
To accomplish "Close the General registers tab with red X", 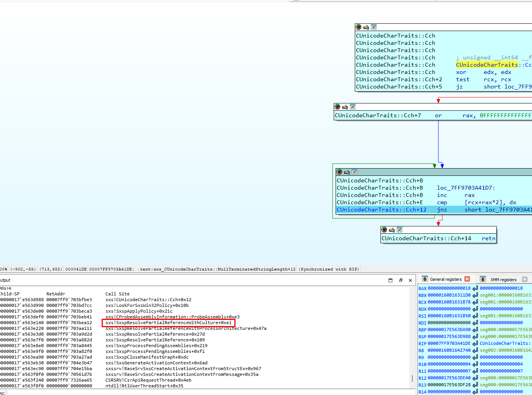I will coord(467,279).
